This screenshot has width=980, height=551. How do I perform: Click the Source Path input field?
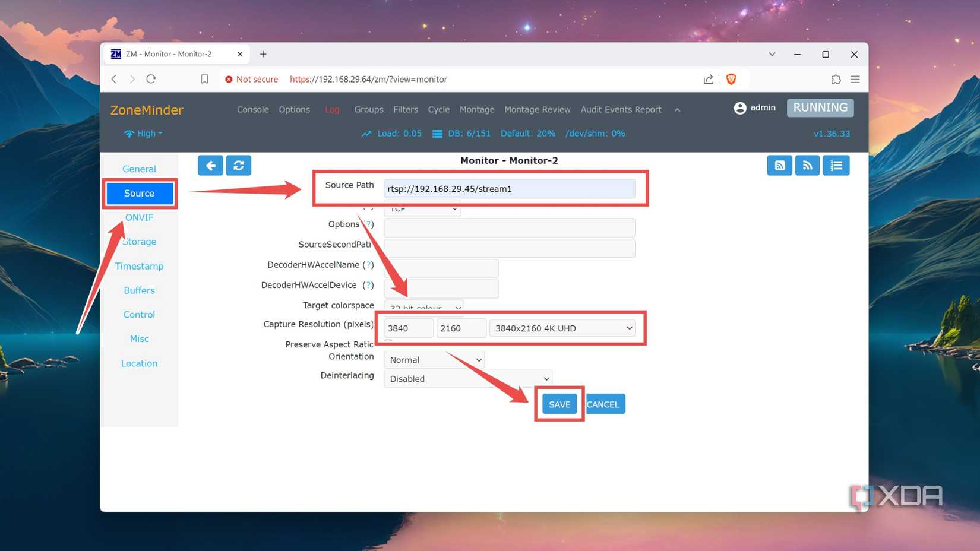coord(510,189)
